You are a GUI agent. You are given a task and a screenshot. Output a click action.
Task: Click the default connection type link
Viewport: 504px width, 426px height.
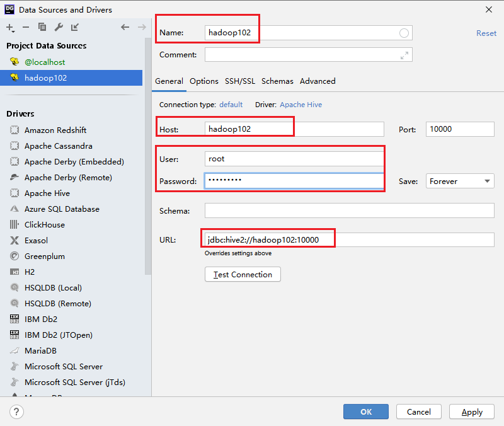pyautogui.click(x=231, y=105)
